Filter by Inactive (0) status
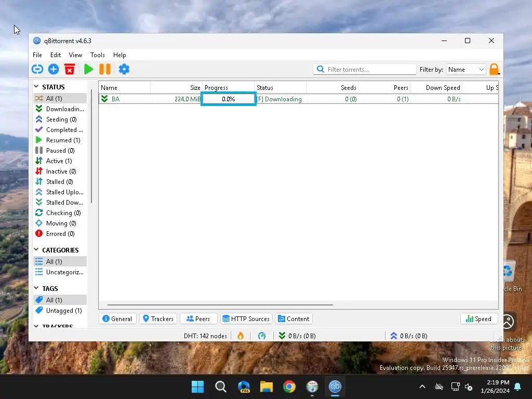The height and width of the screenshot is (399, 532). (x=60, y=171)
